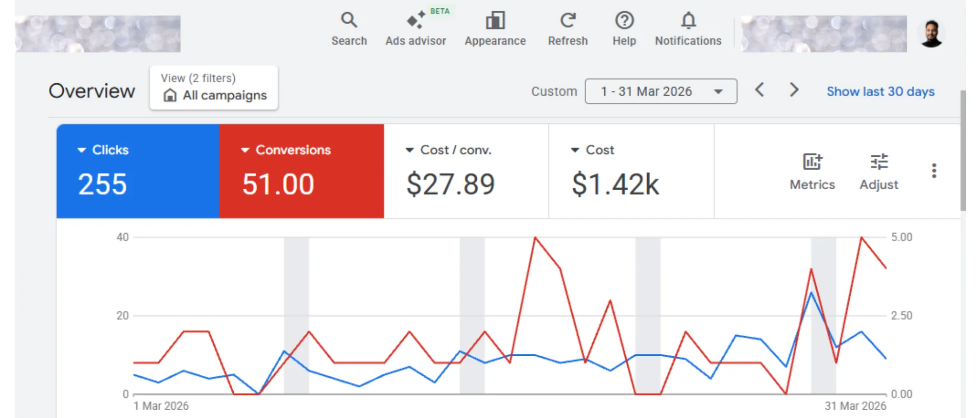Click the 31 Mar 2026 axis label
The height and width of the screenshot is (418, 980).
point(855,406)
